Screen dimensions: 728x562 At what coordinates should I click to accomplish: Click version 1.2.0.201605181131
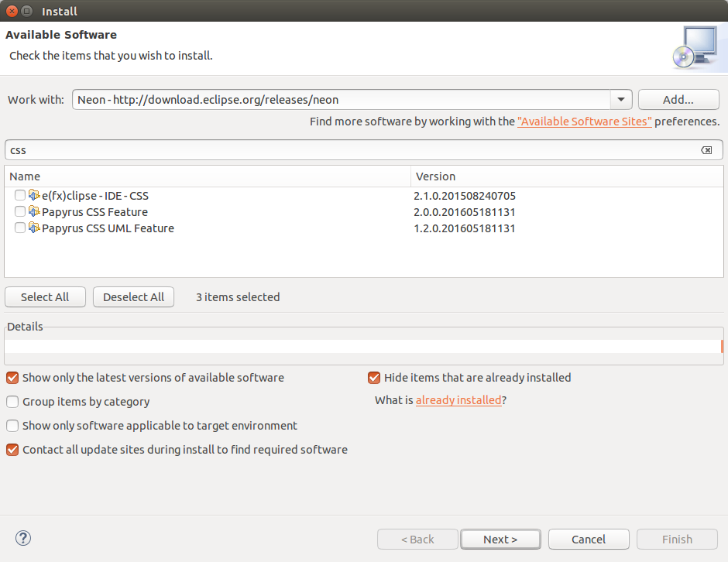point(464,228)
